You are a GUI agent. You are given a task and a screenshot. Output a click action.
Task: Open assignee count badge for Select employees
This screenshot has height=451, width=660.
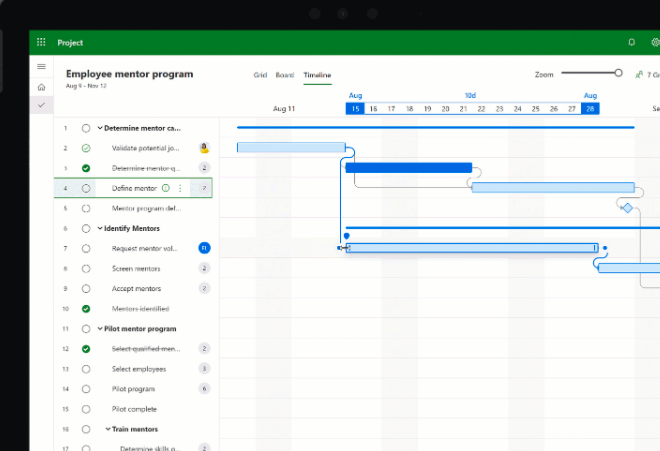coord(204,368)
